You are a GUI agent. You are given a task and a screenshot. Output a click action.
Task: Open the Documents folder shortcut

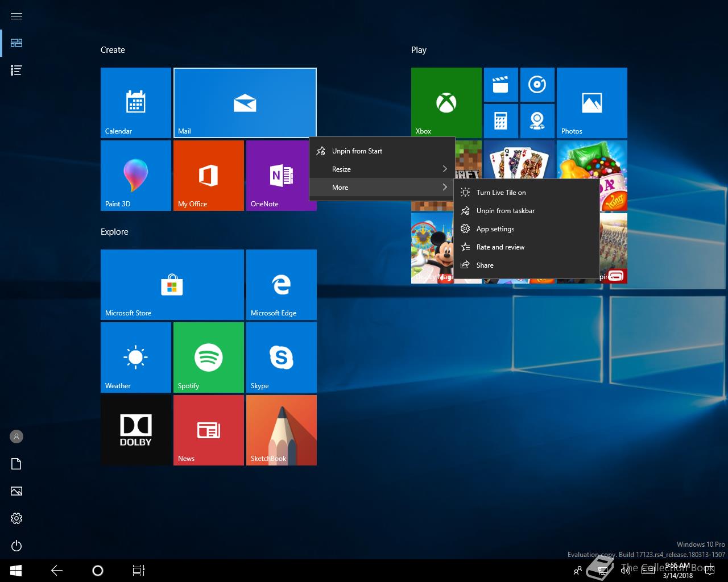pos(16,464)
